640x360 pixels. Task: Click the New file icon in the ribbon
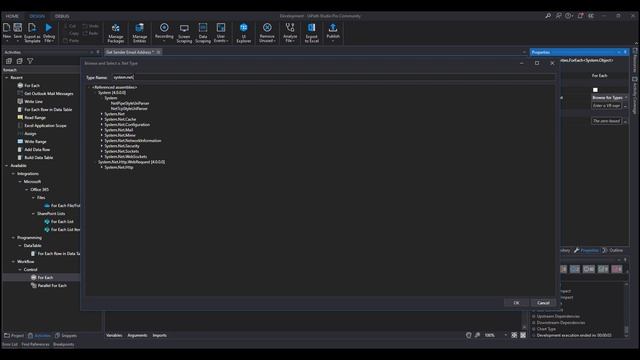click(x=7, y=28)
